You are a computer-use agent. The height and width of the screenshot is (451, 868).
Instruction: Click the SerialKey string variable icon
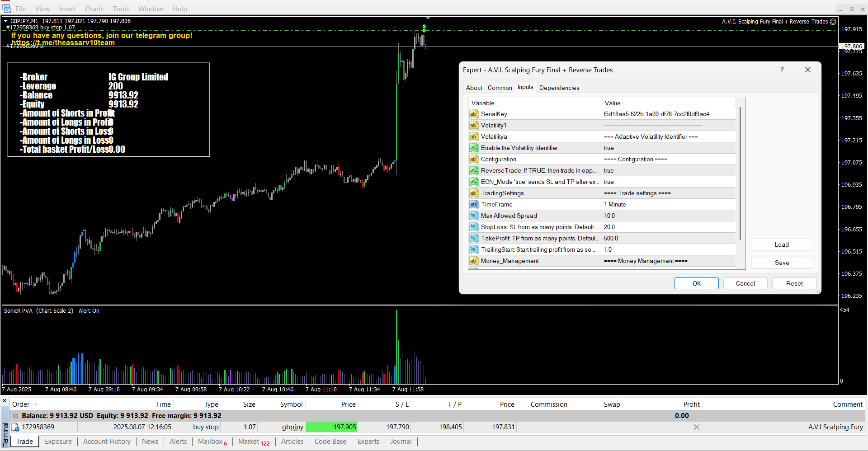[x=473, y=114]
